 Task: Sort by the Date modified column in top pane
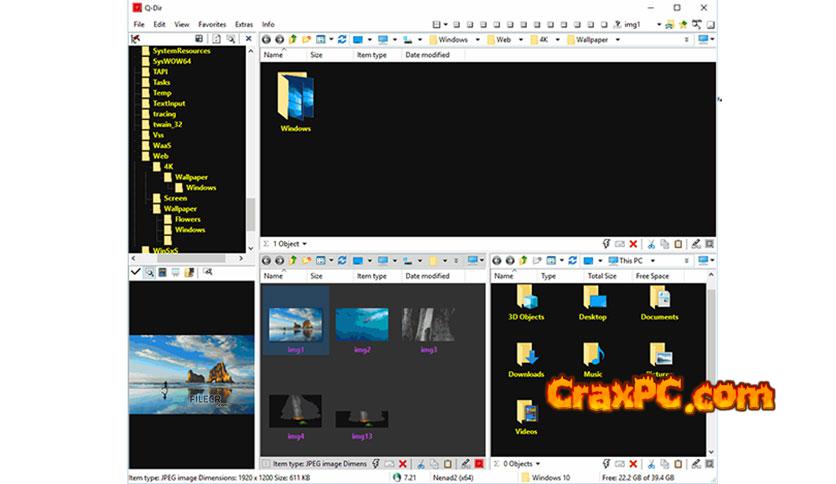[x=427, y=55]
